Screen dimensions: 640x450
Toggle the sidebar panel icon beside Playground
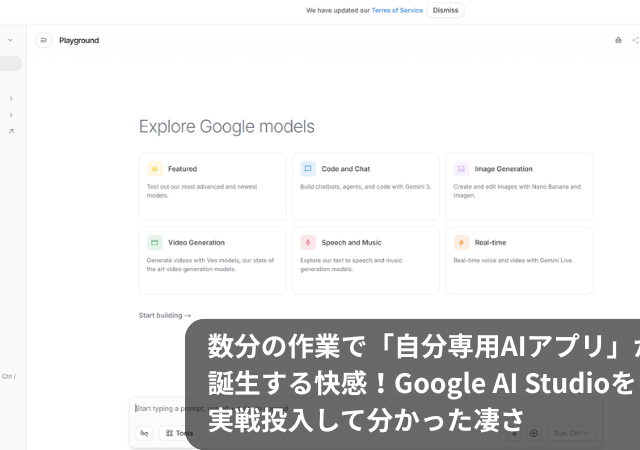44,41
